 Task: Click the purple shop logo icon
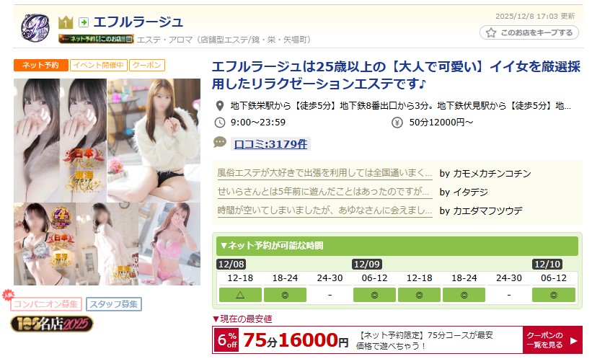[35, 27]
